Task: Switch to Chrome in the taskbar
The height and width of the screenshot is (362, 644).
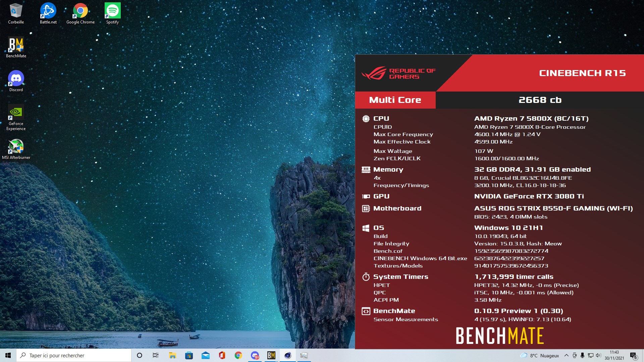Action: click(x=238, y=355)
